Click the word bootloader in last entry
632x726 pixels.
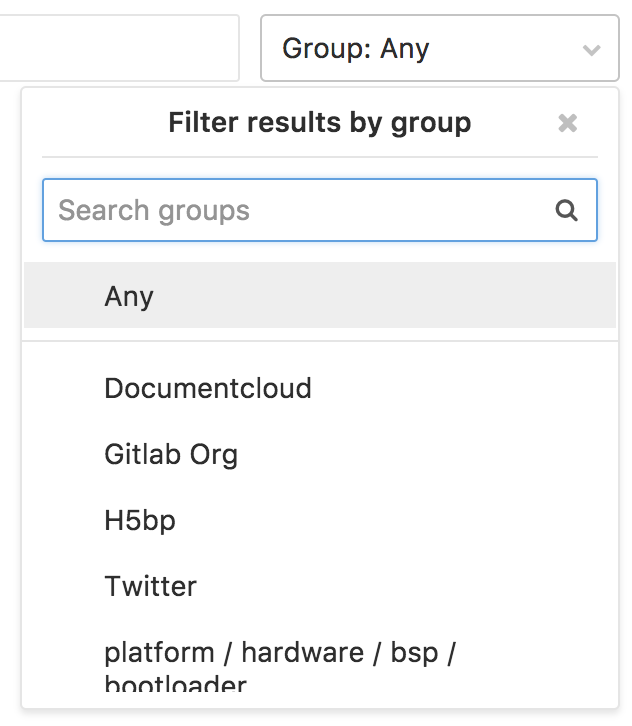pyautogui.click(x=175, y=684)
